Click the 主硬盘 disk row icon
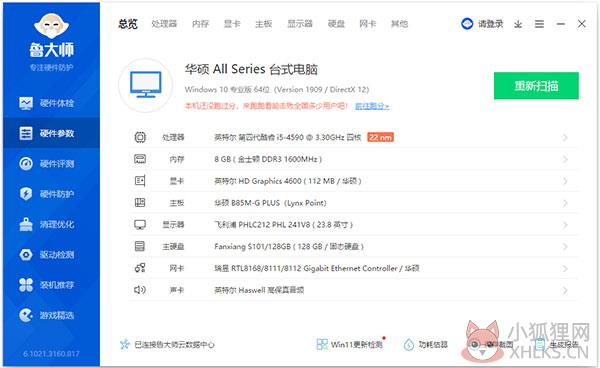Viewport: 600px width, 368px height. coord(140,246)
